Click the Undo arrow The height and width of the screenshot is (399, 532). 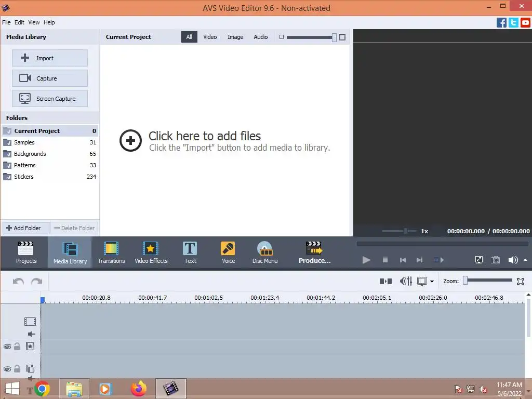[x=18, y=281]
